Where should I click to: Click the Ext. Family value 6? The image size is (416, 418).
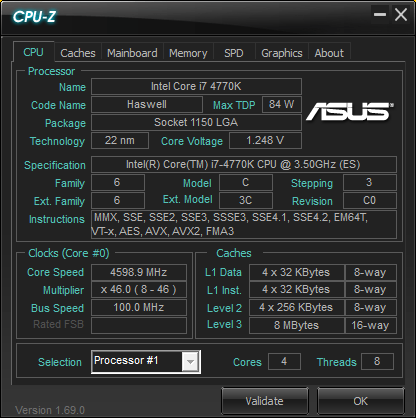(x=118, y=200)
